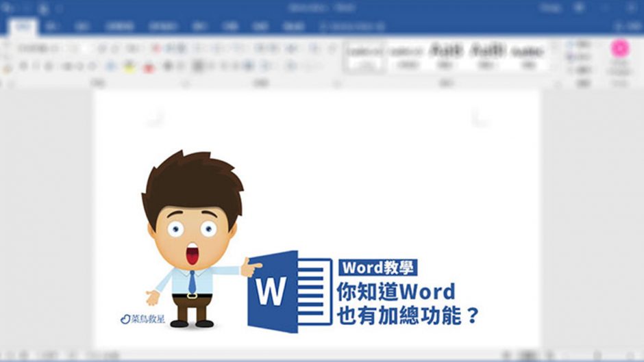The height and width of the screenshot is (362, 644).
Task: Click the Word教學 label banner
Action: pyautogui.click(x=378, y=267)
